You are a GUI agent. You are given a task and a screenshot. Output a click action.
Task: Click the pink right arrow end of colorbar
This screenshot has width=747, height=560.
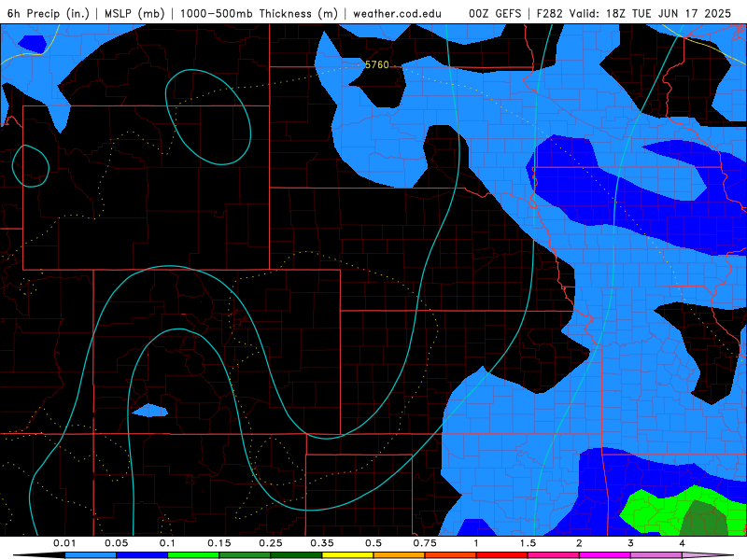click(x=708, y=555)
